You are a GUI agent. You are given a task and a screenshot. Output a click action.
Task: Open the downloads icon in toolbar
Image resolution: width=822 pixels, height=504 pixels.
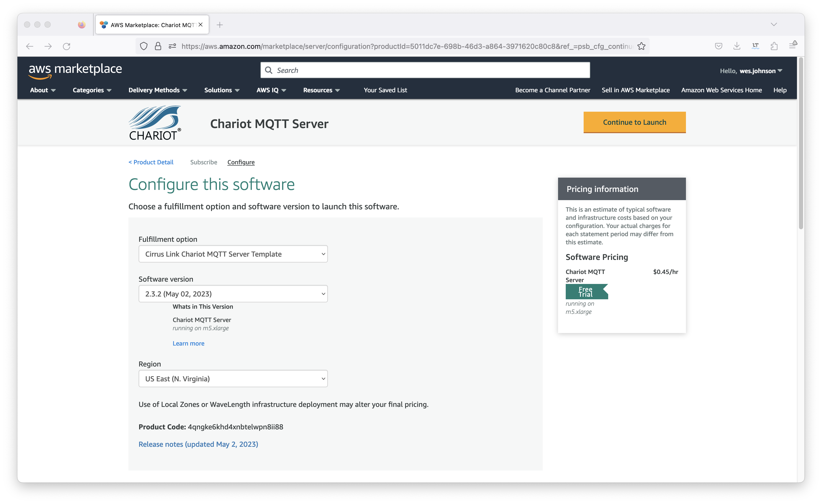(x=737, y=46)
